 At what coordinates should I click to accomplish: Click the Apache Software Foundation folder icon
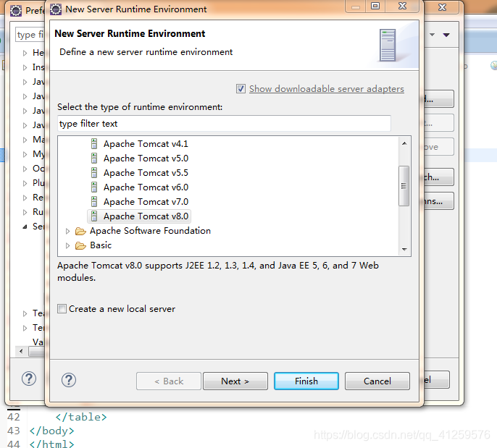80,232
